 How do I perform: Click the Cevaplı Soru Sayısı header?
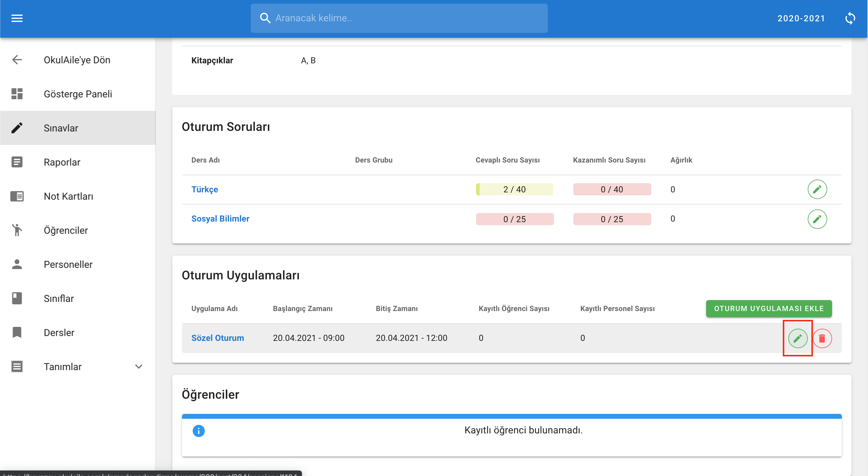(x=507, y=160)
